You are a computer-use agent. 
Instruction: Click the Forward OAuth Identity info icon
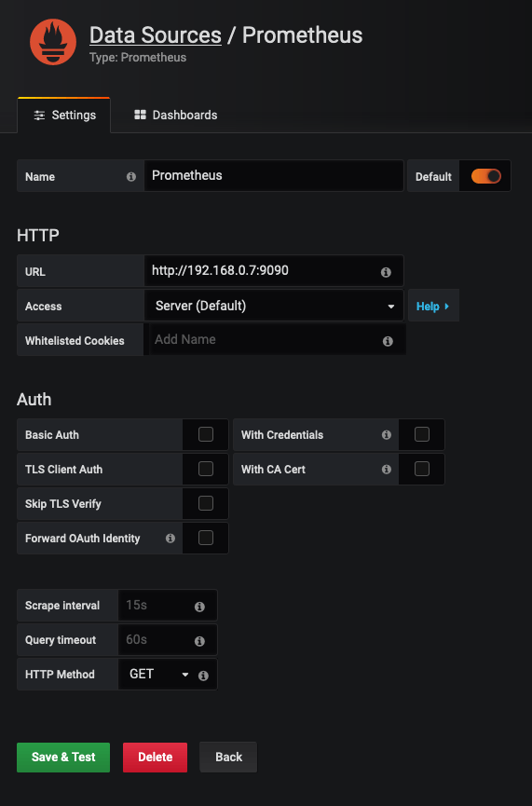171,539
